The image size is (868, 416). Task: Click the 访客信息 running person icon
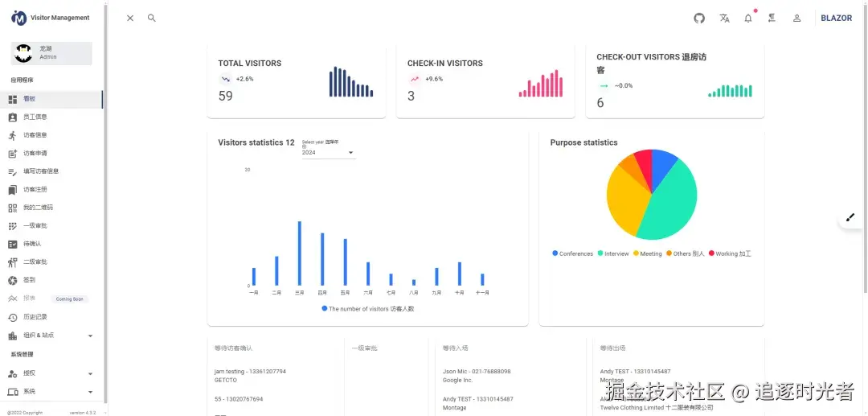tap(13, 135)
